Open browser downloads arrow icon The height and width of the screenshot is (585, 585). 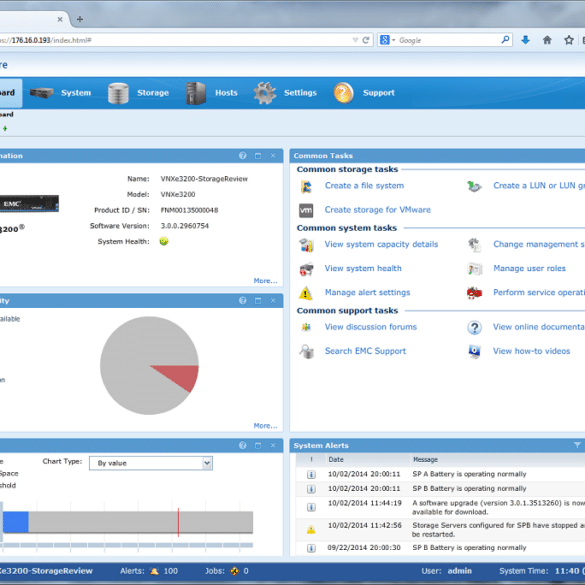tap(525, 40)
